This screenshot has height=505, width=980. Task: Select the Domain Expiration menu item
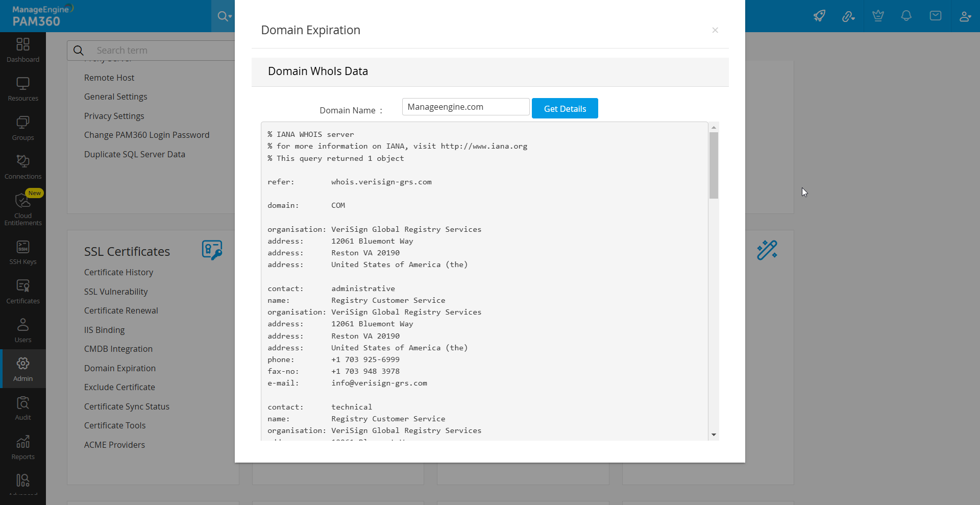(120, 368)
